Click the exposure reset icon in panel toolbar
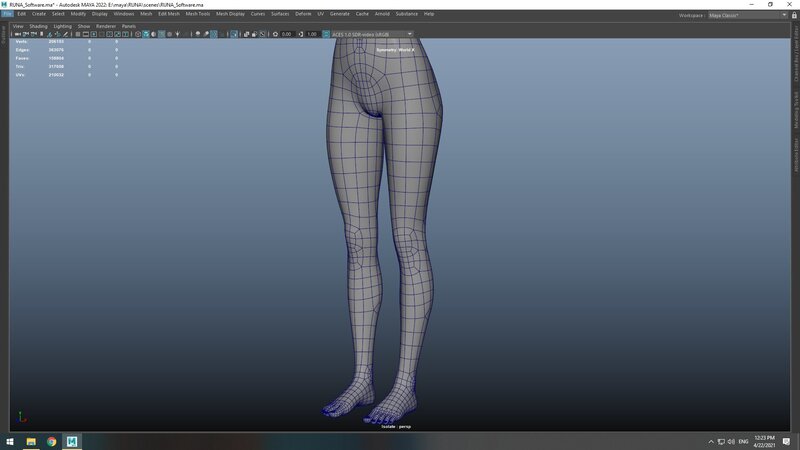 tap(274, 34)
